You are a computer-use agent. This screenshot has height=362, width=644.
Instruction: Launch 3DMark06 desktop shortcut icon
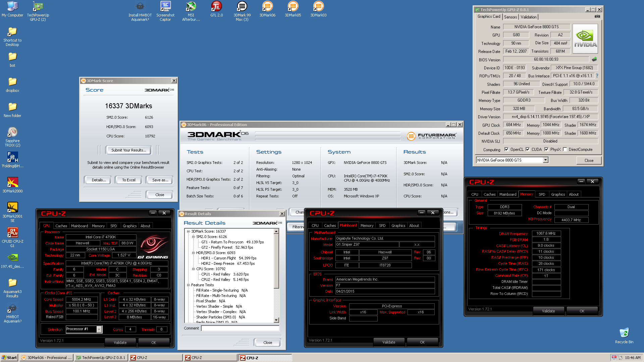click(x=267, y=9)
